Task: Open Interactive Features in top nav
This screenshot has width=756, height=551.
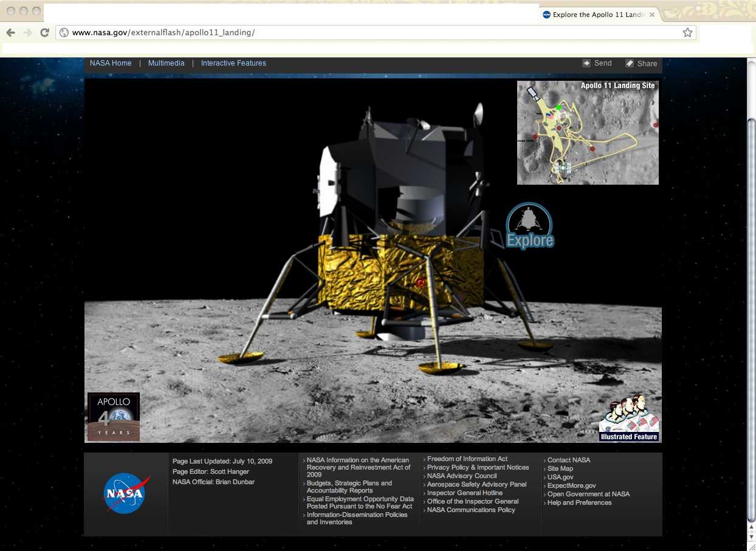Action: (x=233, y=63)
